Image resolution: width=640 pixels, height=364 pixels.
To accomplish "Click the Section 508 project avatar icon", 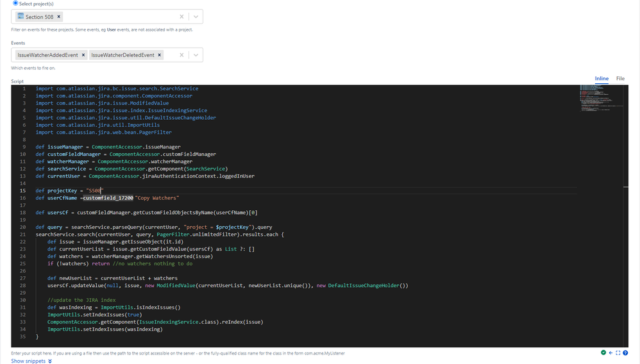I will [x=21, y=16].
